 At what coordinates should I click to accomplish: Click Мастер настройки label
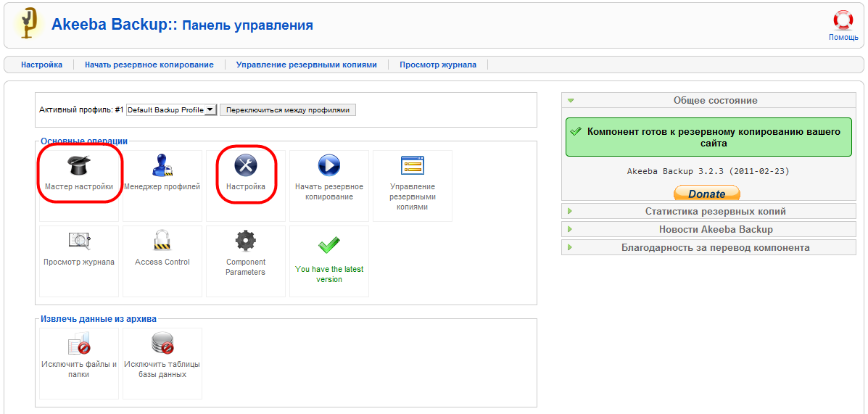(x=79, y=186)
